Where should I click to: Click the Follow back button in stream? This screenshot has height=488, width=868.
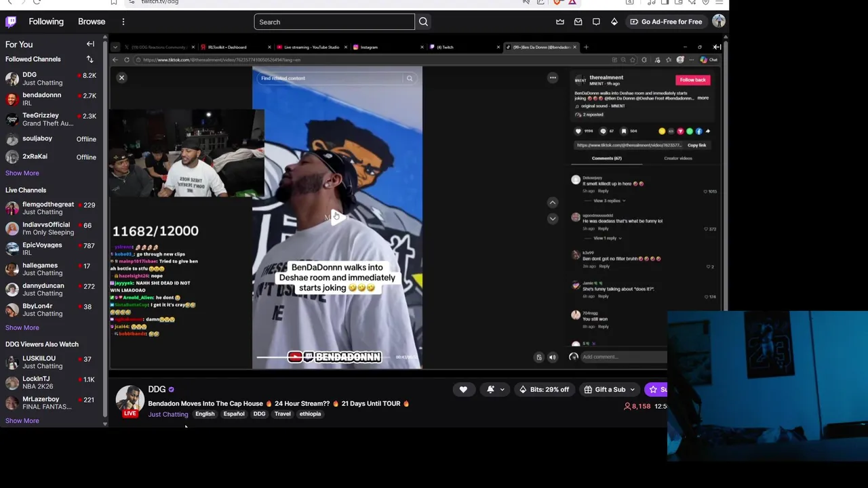[x=692, y=80]
